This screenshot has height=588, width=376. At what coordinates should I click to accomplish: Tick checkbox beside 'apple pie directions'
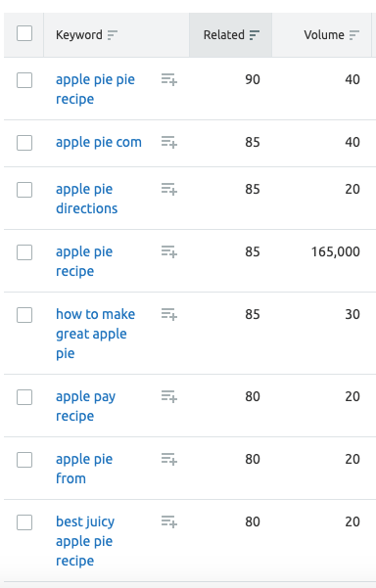tap(24, 190)
